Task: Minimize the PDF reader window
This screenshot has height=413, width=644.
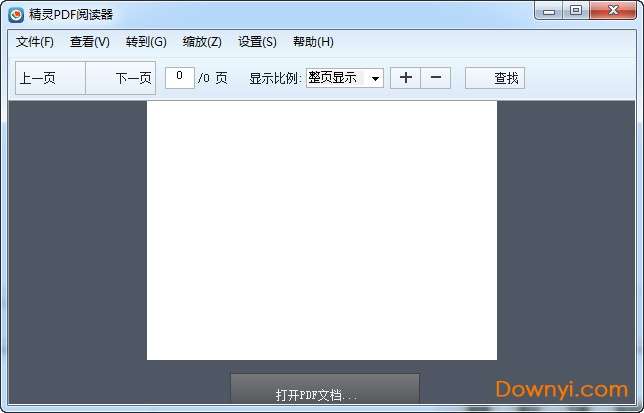Action: (549, 11)
